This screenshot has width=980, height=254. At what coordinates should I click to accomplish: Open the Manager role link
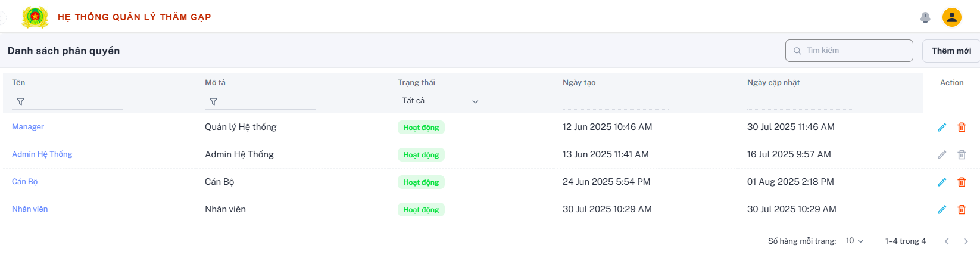(x=28, y=127)
